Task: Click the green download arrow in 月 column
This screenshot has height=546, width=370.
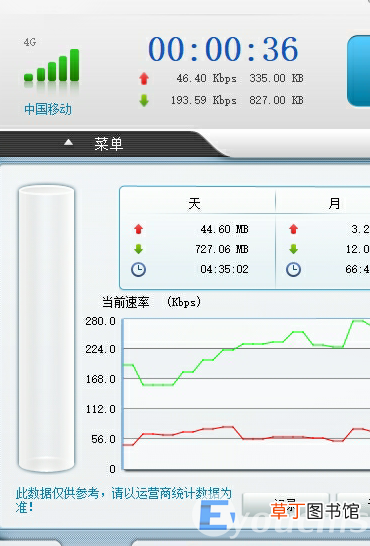Action: (x=293, y=249)
